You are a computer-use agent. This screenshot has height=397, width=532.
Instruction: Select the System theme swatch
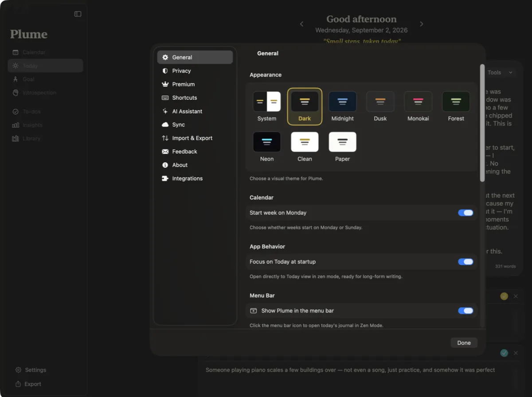point(267,101)
